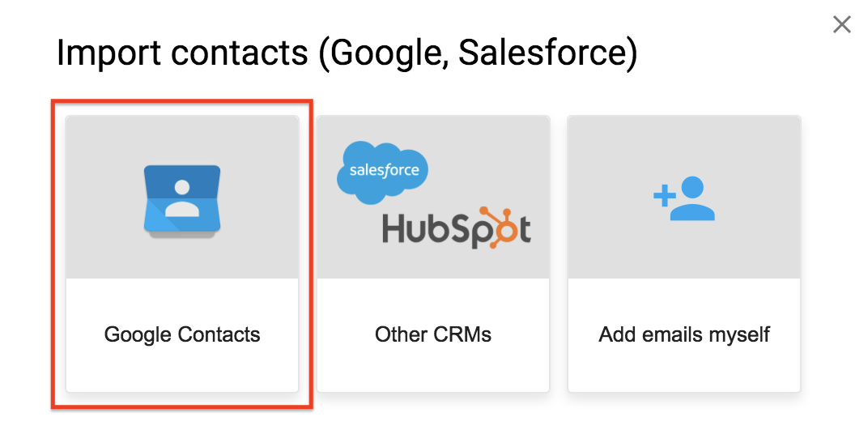Click the blue person figure in the third card
Screen dimensions: 868x434
pos(692,198)
